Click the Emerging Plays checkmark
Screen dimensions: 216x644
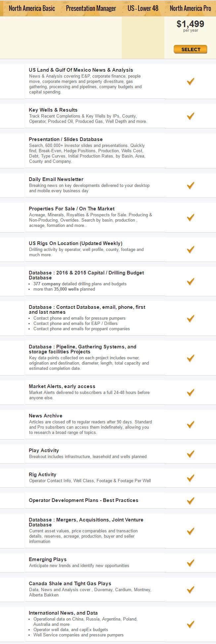[191, 562]
